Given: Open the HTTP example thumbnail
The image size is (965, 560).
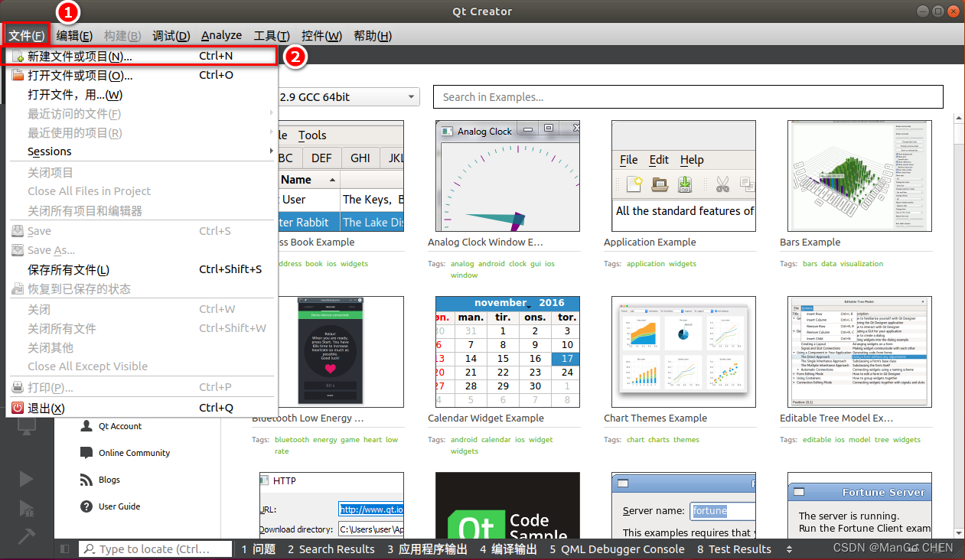Looking at the screenshot, I should coord(331,506).
